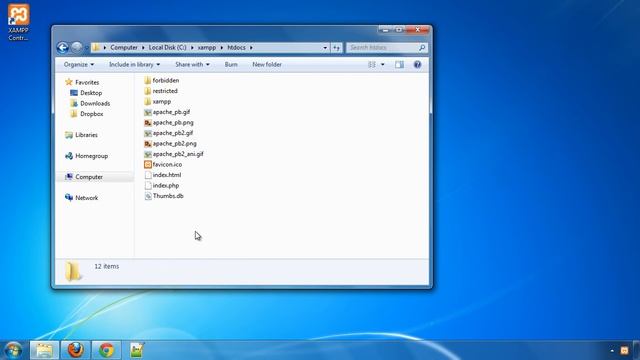Select the apache_pb2.gif file icon
640x360 pixels.
[x=148, y=133]
